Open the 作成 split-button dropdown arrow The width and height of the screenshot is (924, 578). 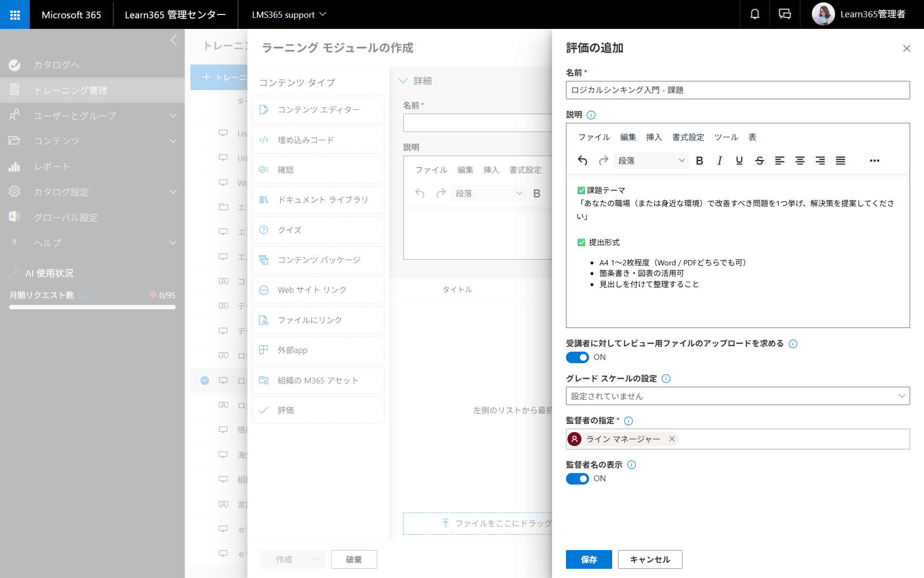point(316,559)
